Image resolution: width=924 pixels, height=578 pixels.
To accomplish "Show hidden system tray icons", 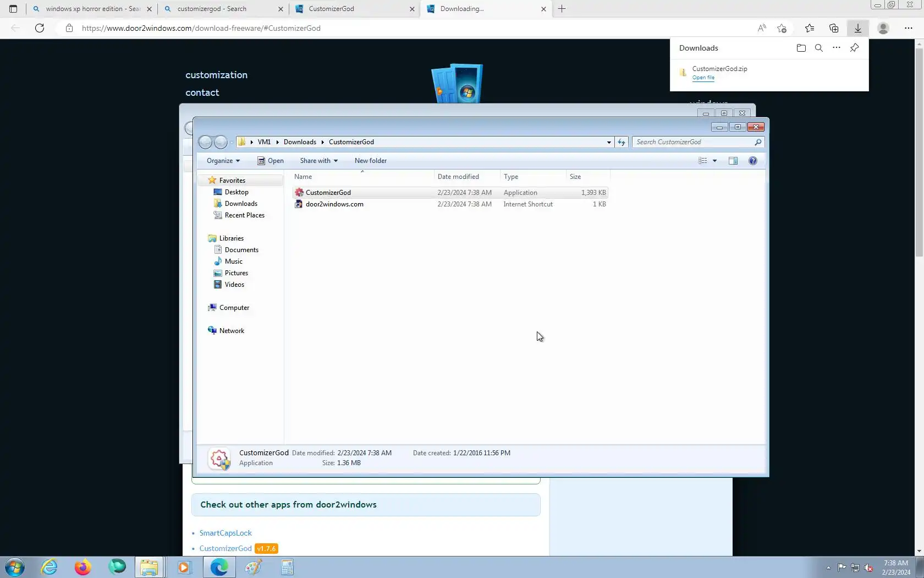I will [x=828, y=568].
